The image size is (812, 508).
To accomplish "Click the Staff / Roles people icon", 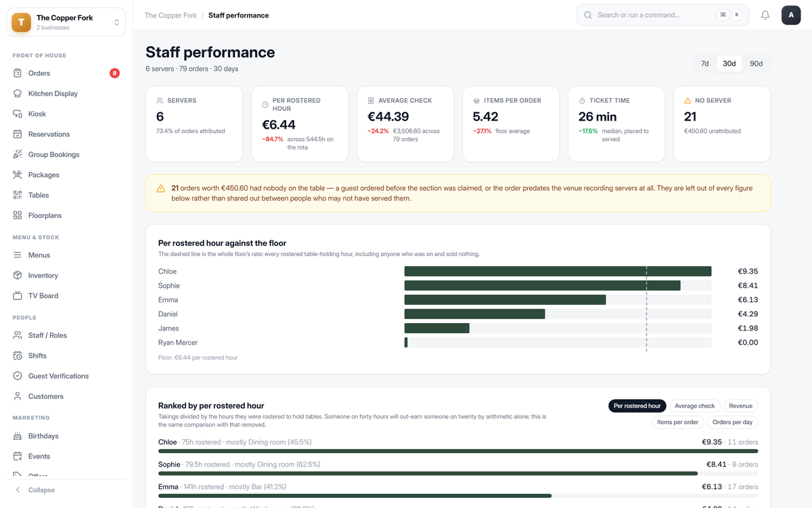I will click(x=18, y=335).
